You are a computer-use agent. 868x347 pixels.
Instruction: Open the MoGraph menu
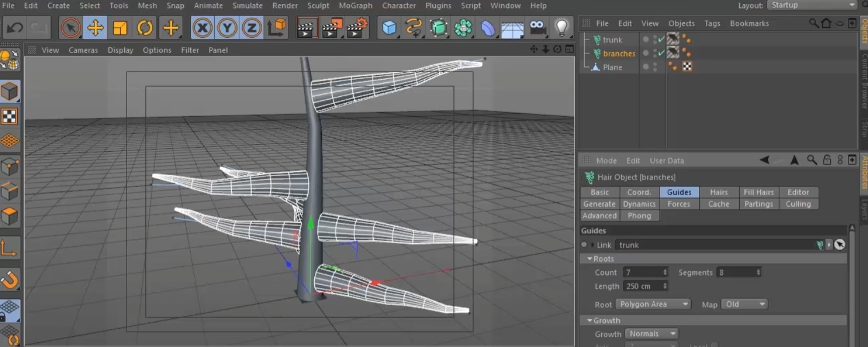pyautogui.click(x=355, y=6)
